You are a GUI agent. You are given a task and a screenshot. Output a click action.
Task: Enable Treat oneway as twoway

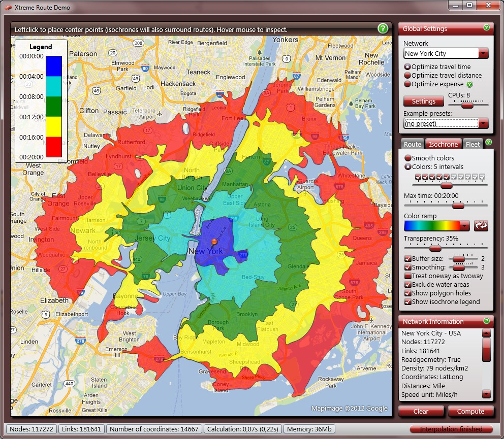(x=408, y=276)
